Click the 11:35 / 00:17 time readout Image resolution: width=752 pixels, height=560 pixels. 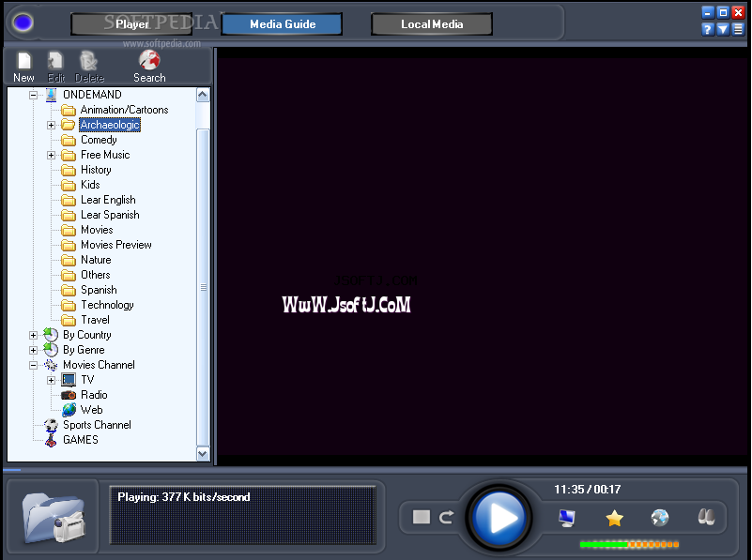pyautogui.click(x=588, y=490)
